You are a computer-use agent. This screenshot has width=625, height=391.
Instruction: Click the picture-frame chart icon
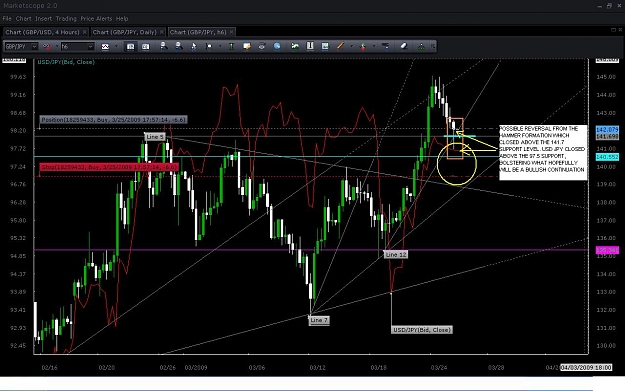[325, 46]
